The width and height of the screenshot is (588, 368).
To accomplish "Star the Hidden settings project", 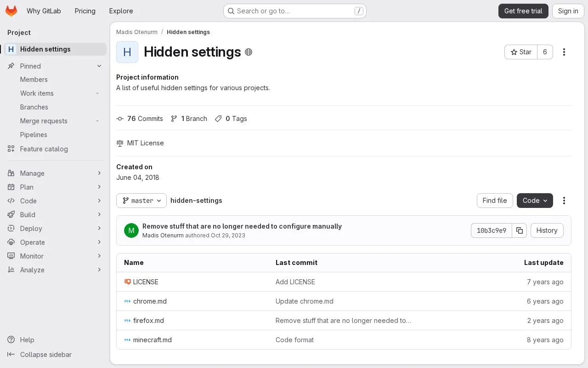I will (x=521, y=52).
